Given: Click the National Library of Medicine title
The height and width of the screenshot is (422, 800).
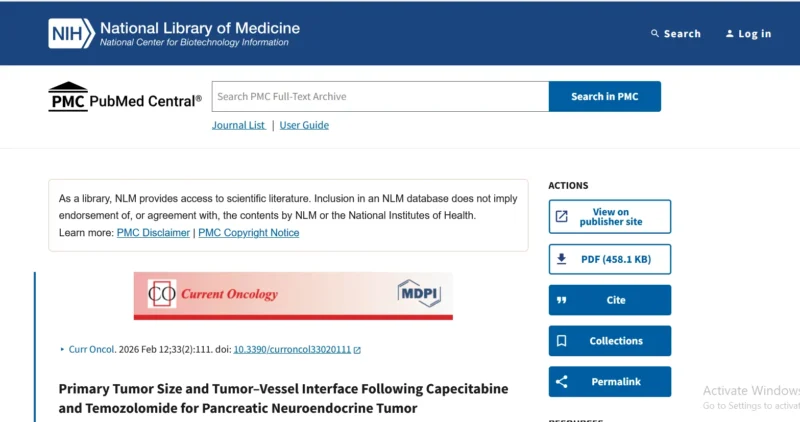Looking at the screenshot, I should pos(200,28).
